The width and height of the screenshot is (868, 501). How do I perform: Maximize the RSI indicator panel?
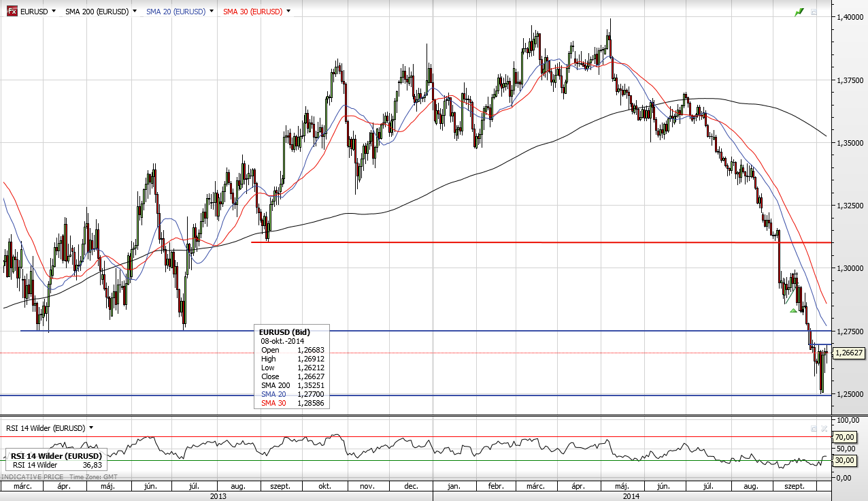[814, 428]
